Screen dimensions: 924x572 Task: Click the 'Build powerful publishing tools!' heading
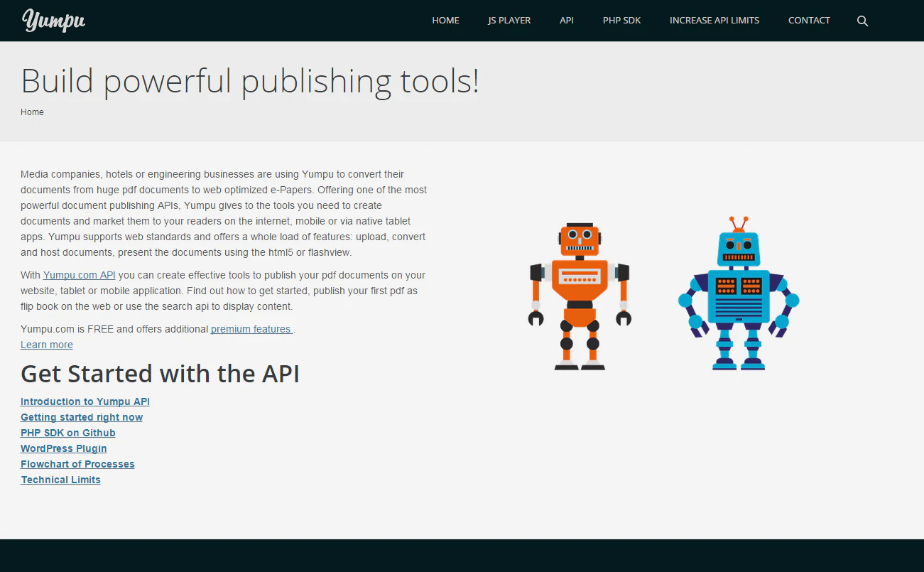tap(250, 81)
